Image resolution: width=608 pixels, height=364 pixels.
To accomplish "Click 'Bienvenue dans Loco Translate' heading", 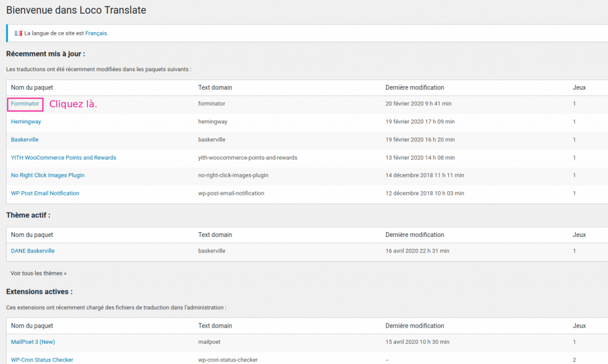I will pyautogui.click(x=76, y=10).
